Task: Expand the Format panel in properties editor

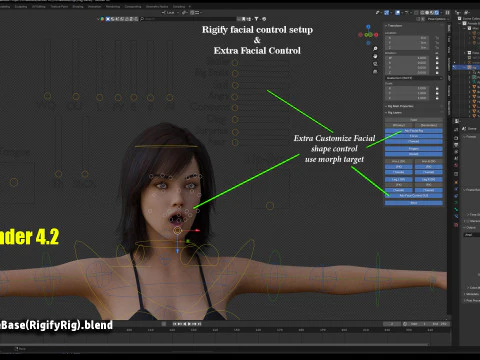Action: (x=469, y=137)
